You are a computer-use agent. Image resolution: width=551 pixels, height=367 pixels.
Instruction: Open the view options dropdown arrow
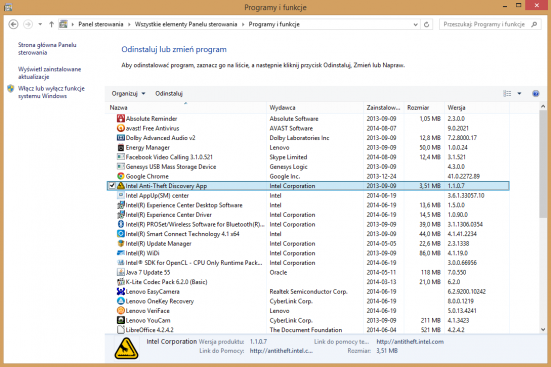[519, 94]
